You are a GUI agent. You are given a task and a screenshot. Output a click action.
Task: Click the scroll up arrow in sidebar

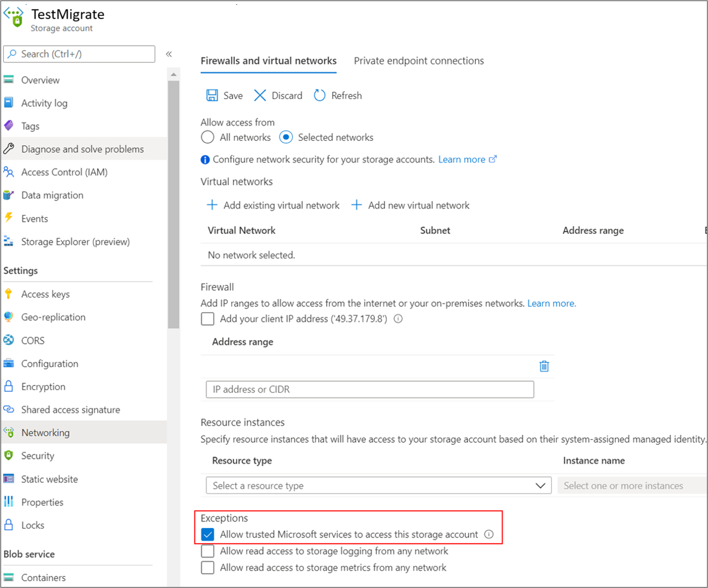coord(174,75)
